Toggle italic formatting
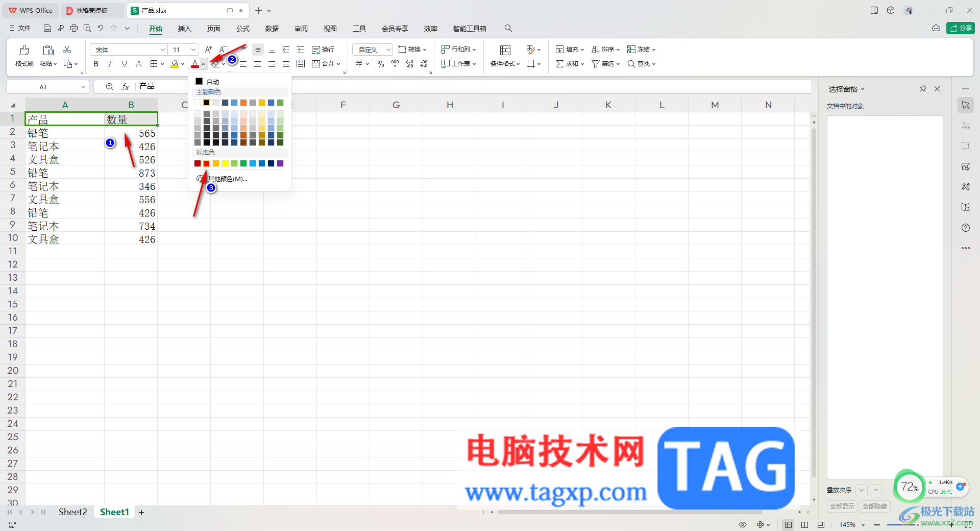Screen dimensions: 980x531 tap(110, 64)
